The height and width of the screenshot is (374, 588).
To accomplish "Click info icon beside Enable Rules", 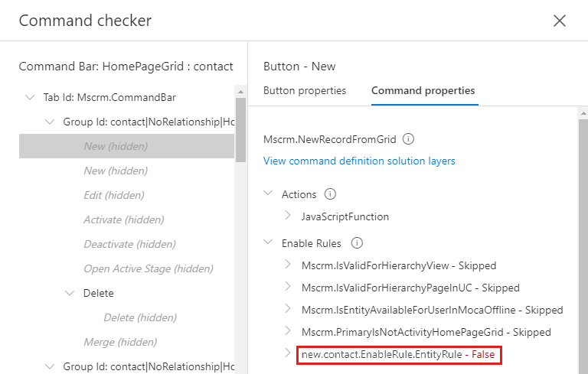I will click(x=356, y=244).
